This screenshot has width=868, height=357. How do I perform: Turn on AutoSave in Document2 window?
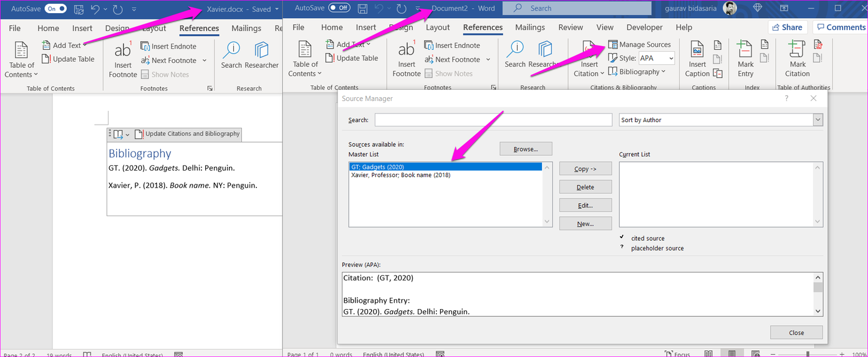(x=339, y=8)
